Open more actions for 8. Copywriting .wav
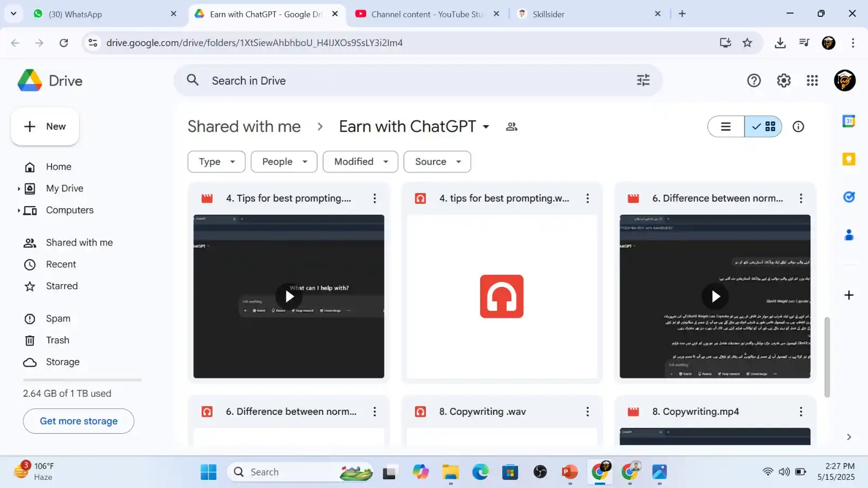 pos(587,412)
